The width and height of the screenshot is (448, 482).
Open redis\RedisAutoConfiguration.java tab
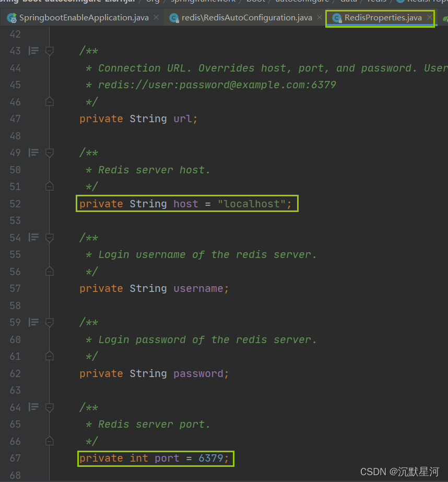click(247, 18)
